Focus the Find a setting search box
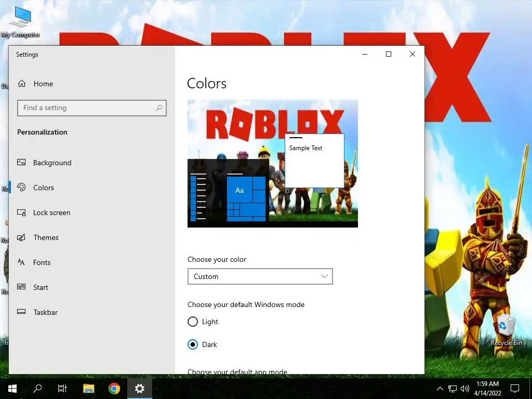 coord(92,108)
